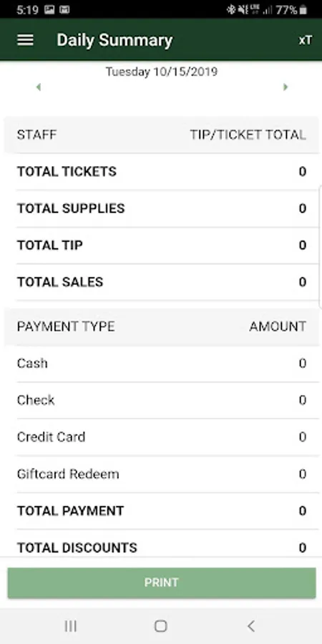
Task: Go to previous day with left arrow
Action: click(x=38, y=87)
